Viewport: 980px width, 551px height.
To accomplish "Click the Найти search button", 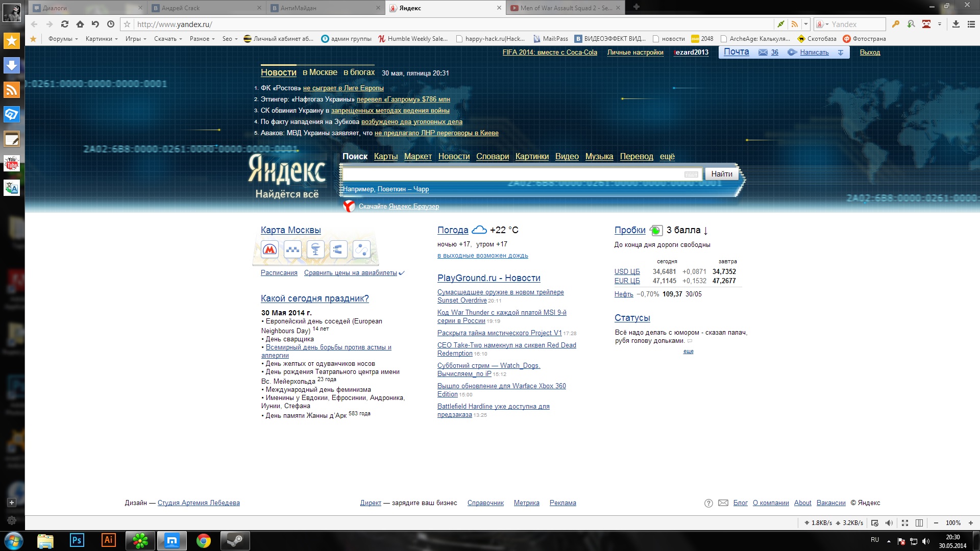I will click(x=722, y=174).
